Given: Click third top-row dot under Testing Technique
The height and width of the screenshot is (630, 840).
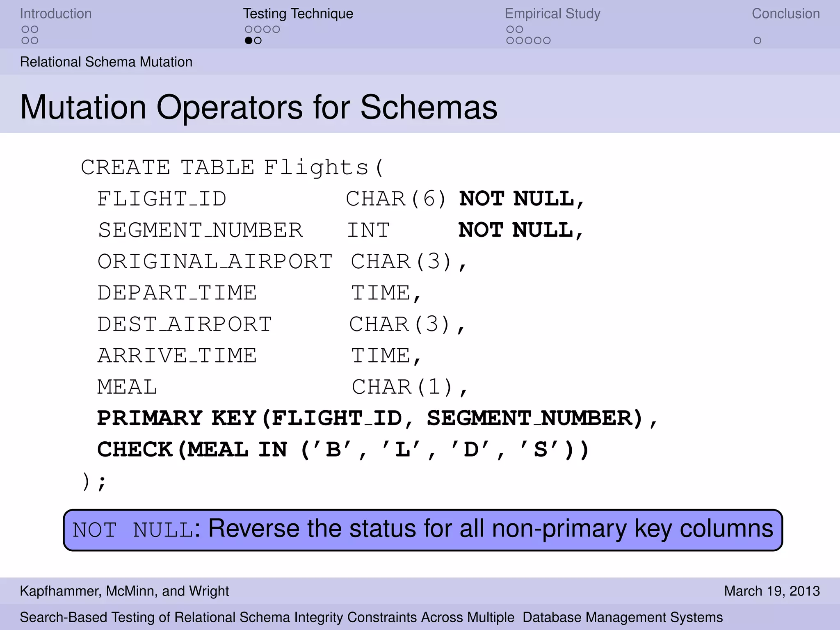Looking at the screenshot, I should coord(267,30).
